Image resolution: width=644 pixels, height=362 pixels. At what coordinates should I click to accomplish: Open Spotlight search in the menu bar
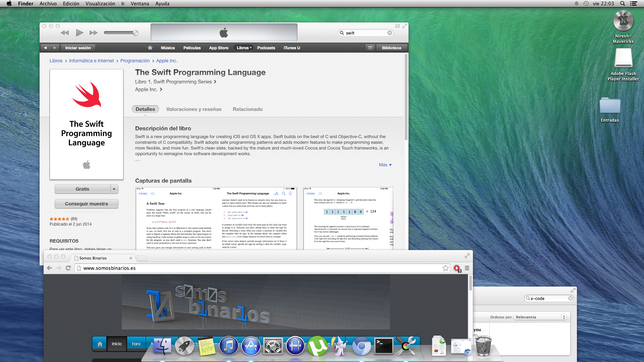(x=622, y=4)
